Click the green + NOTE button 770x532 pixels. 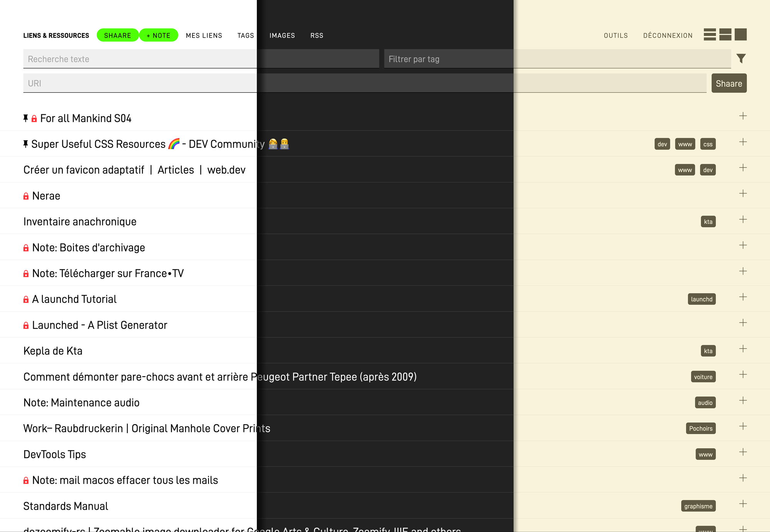coord(159,35)
